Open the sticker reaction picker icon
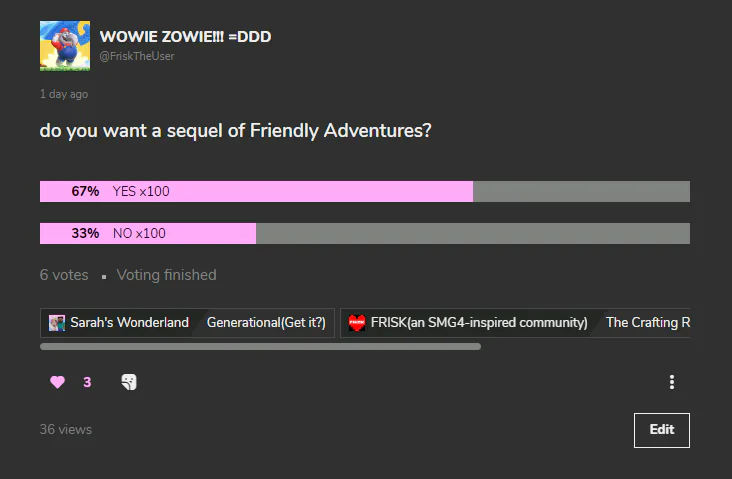732x479 pixels. pos(129,382)
